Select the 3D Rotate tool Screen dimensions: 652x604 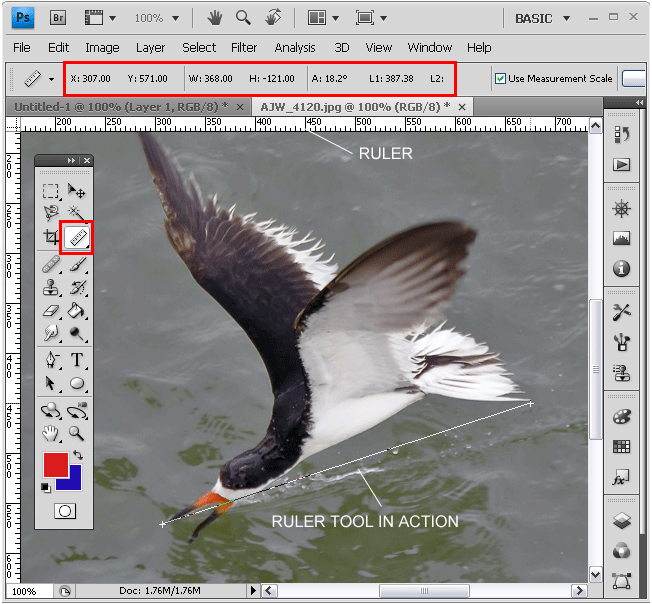[51, 411]
